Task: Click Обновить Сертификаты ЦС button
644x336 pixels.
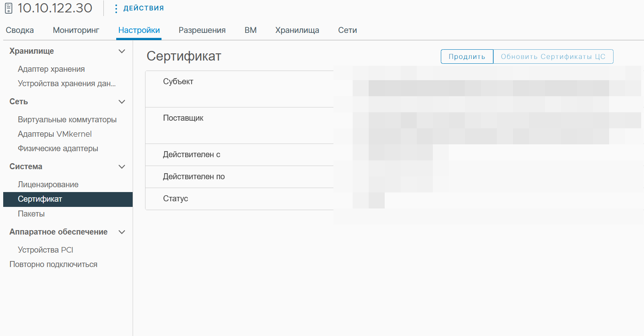Action: click(x=553, y=57)
